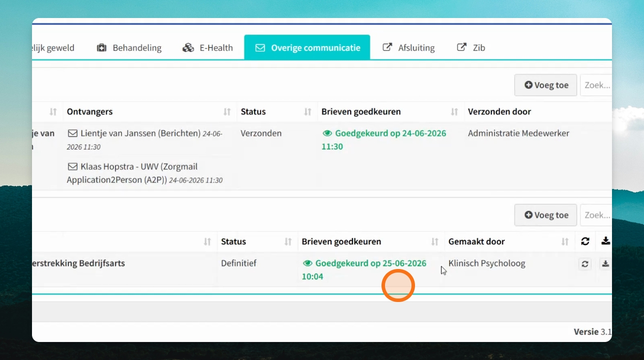Click recipient Lientje van Janssen (Berichten)
The image size is (644, 360).
140,133
